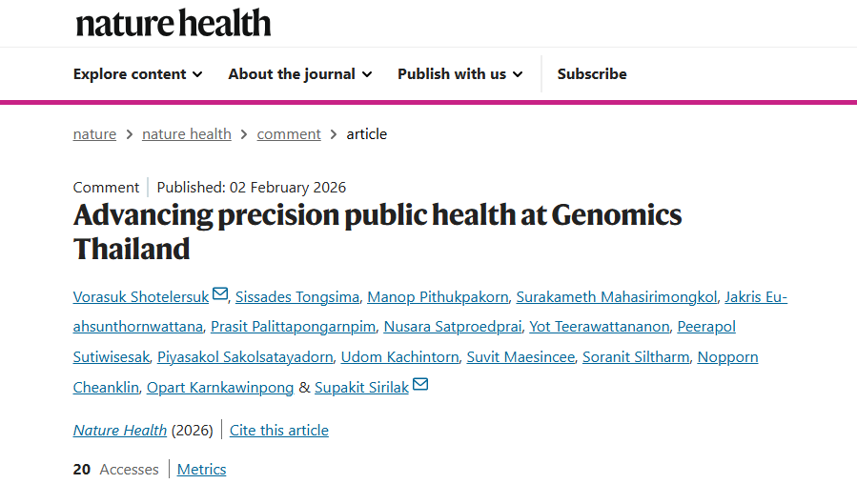This screenshot has height=504, width=857.
Task: Select author Udom Kachintorn
Action: click(399, 357)
